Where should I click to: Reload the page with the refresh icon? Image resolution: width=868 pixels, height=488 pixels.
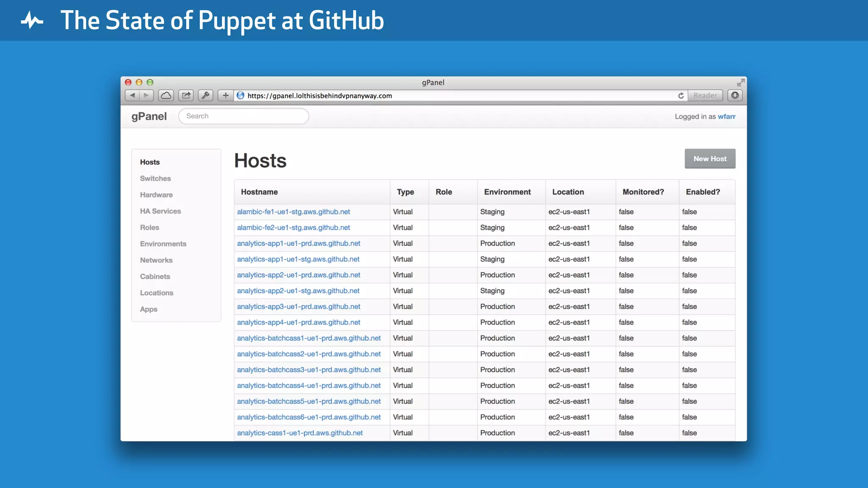681,96
